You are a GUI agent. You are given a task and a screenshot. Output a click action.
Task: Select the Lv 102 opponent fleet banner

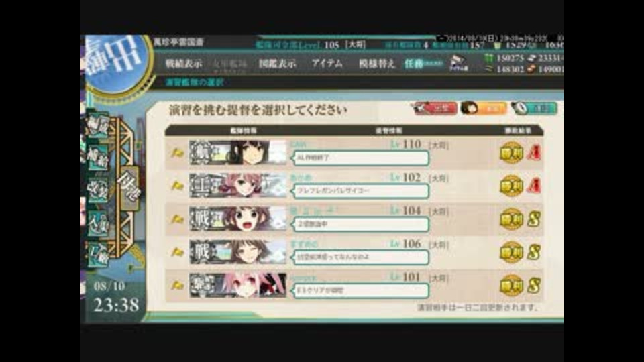(x=237, y=186)
